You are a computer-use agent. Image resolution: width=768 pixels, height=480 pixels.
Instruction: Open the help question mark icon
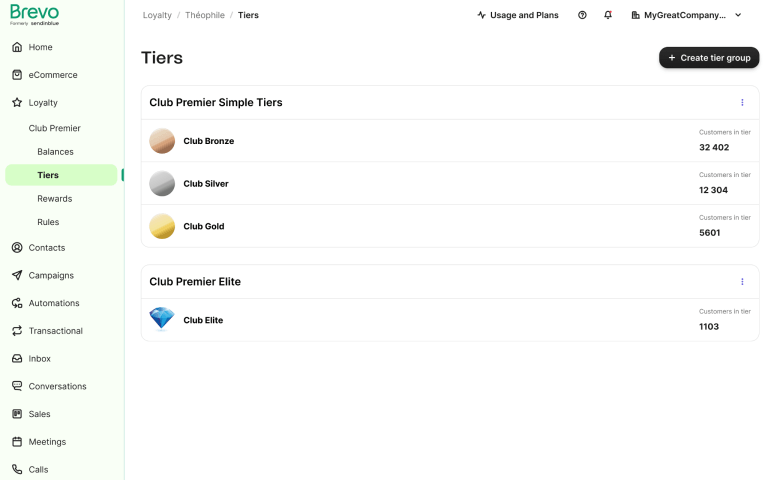pos(582,15)
